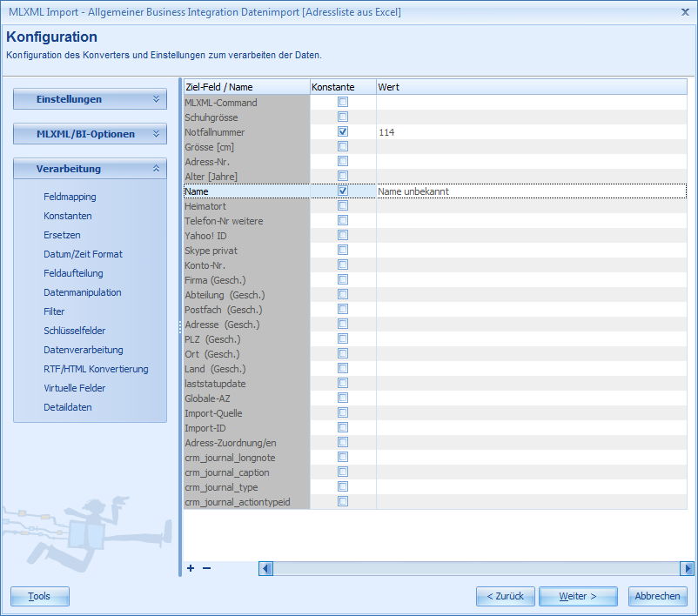Select Detaildaten in the sidebar

tap(67, 406)
